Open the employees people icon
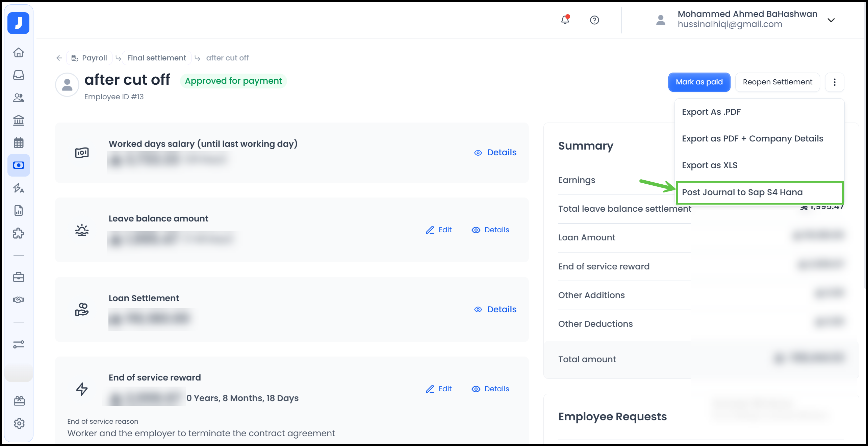868x446 pixels. click(x=19, y=98)
